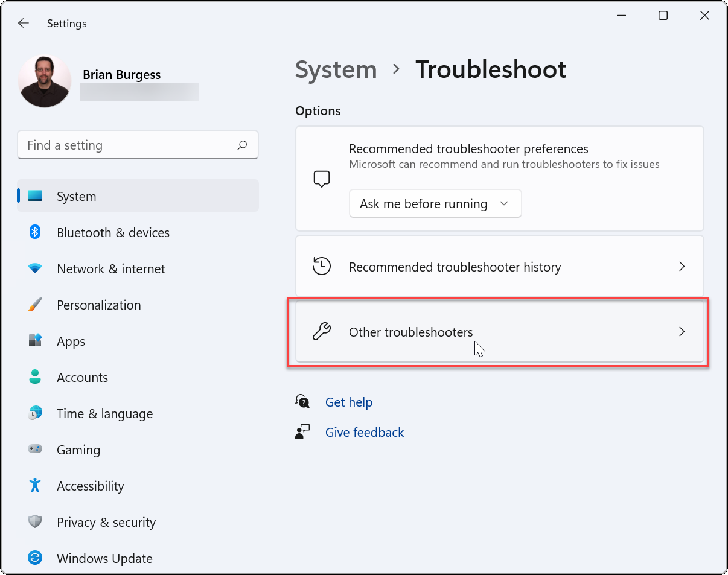Screen dimensions: 728x575
Task: Click the Network & internet Wi-Fi icon
Action: (x=34, y=268)
